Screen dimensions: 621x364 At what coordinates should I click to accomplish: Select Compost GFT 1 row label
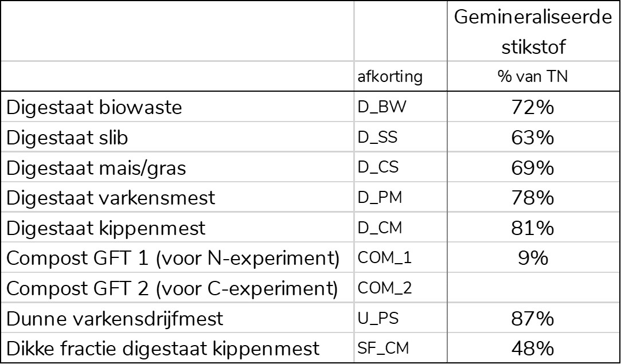pyautogui.click(x=173, y=259)
